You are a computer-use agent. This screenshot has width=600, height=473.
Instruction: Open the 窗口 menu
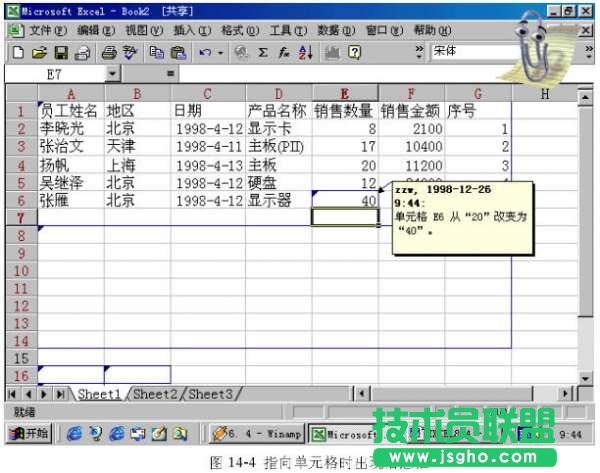(x=385, y=31)
